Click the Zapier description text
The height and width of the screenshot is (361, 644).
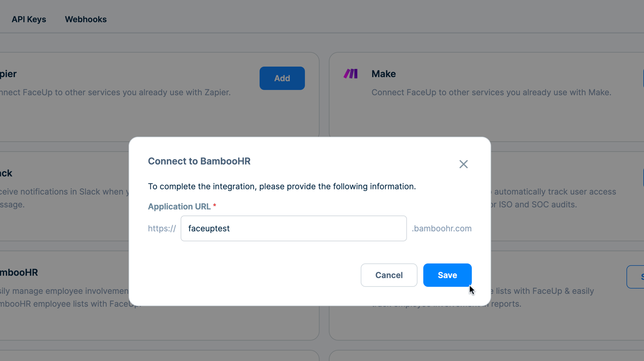[114, 92]
